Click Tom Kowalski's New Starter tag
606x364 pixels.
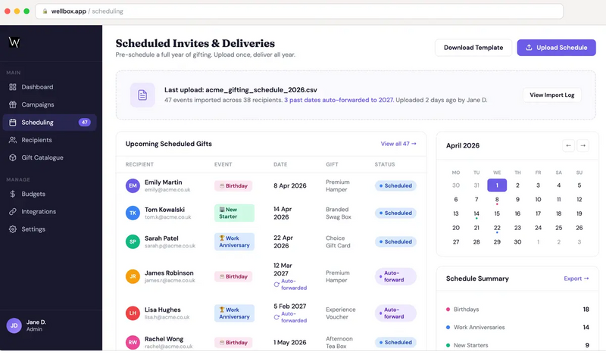234,213
